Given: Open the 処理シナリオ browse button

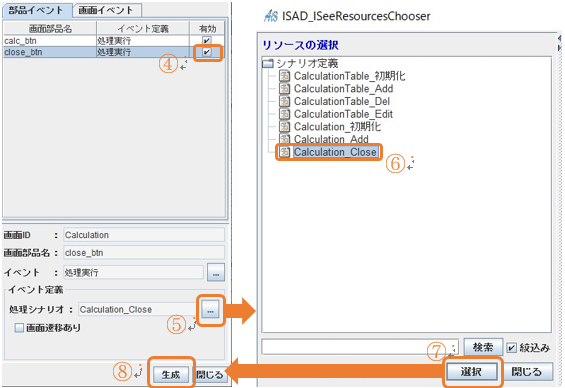Looking at the screenshot, I should click(x=210, y=310).
